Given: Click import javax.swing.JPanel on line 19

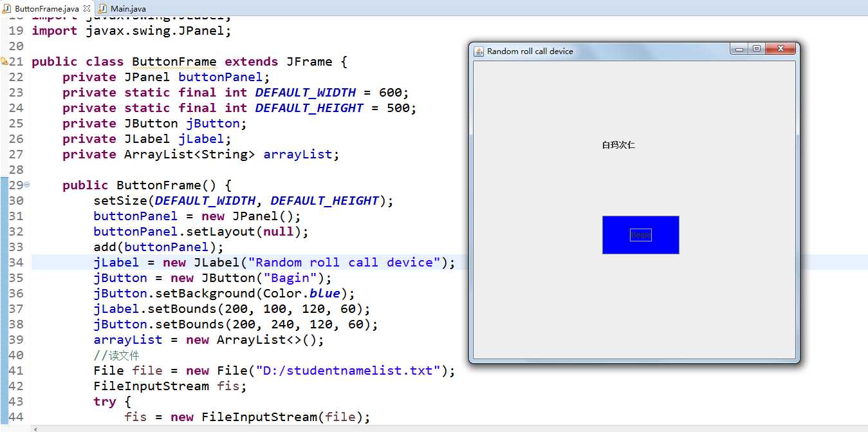Looking at the screenshot, I should pos(131,31).
